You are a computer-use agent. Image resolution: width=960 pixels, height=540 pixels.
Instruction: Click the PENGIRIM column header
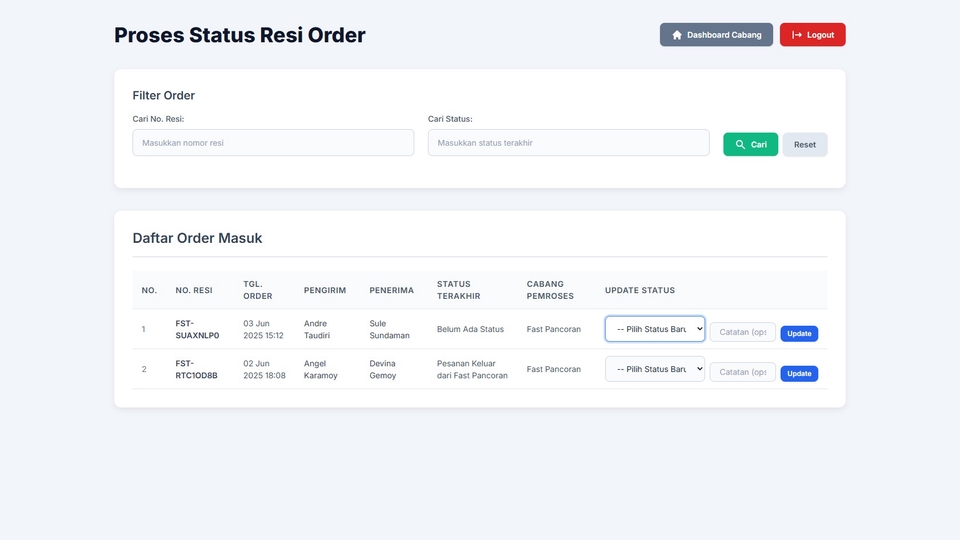324,290
